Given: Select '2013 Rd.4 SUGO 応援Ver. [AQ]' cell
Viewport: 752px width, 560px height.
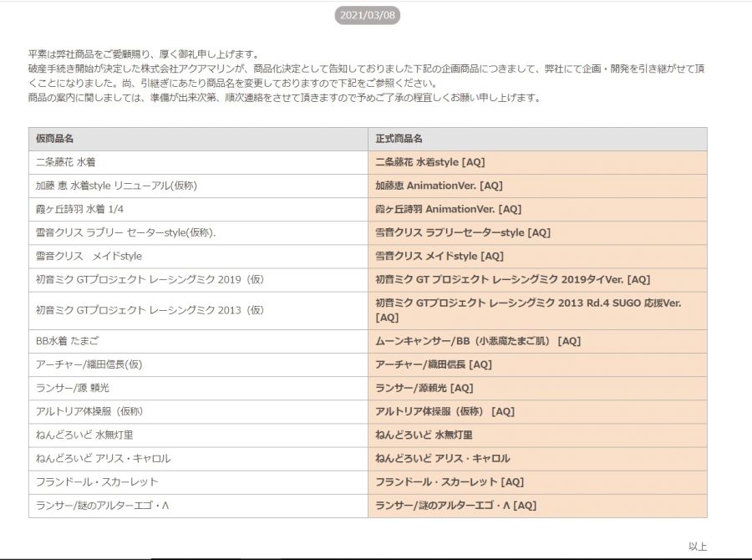Looking at the screenshot, I should pyautogui.click(x=537, y=311).
